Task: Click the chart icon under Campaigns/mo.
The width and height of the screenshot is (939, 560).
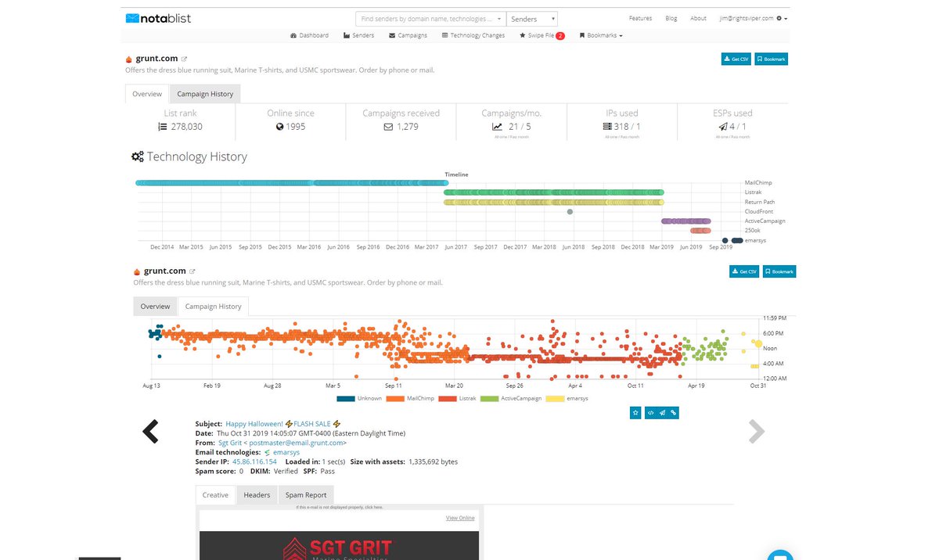Action: (x=497, y=126)
